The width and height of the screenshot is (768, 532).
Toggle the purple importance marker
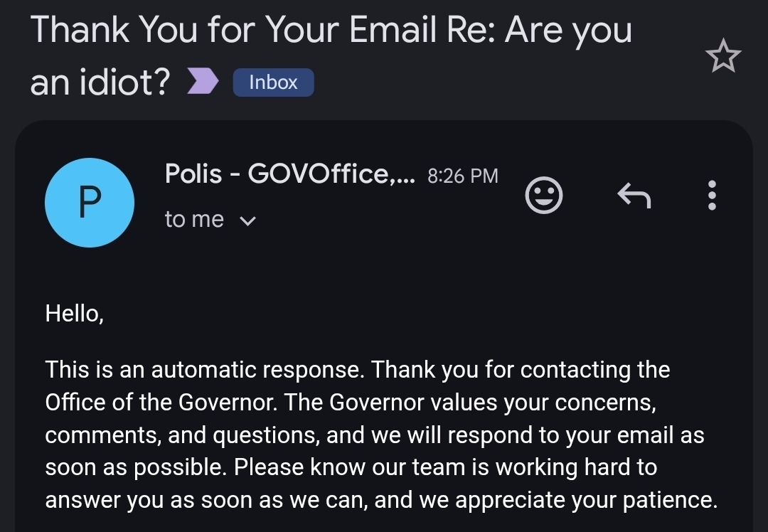tap(201, 83)
